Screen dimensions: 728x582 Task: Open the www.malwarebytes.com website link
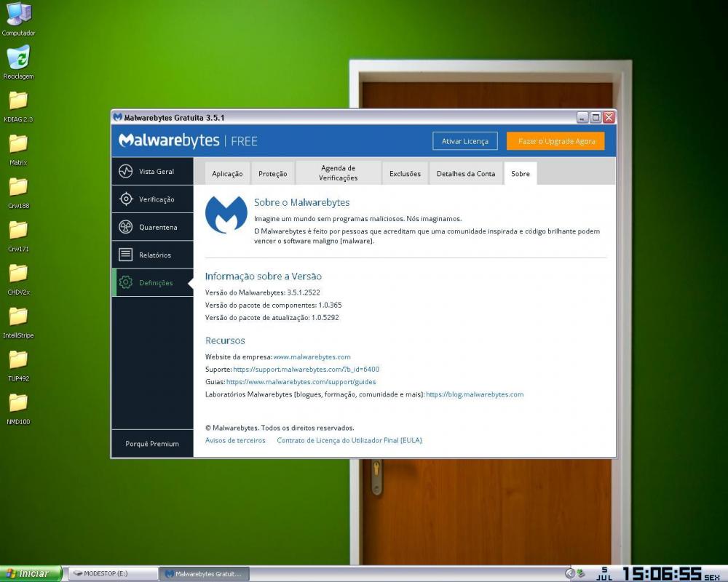click(x=312, y=357)
